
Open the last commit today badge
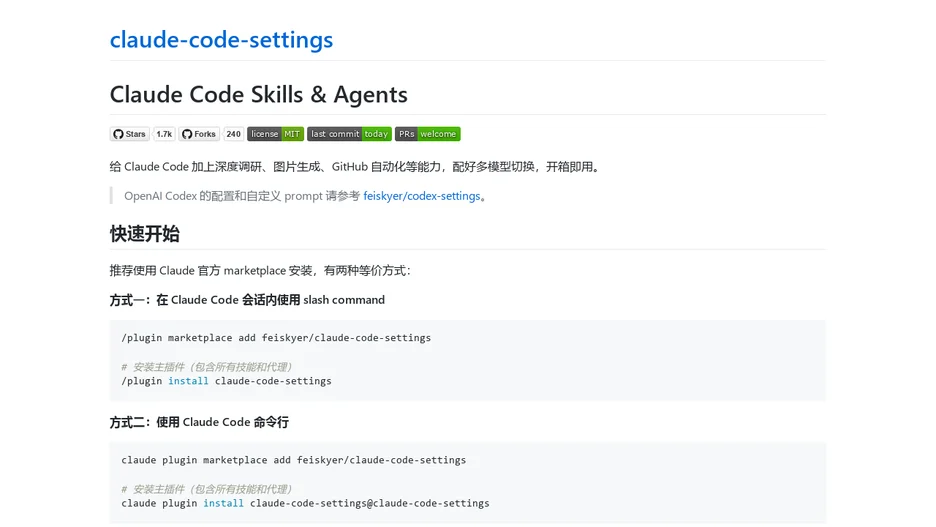pyautogui.click(x=349, y=134)
